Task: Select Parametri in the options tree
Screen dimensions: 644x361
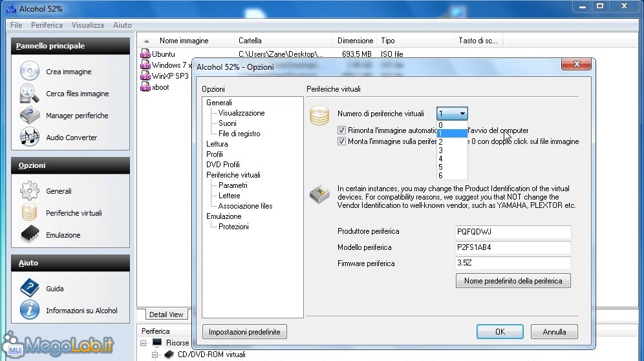Action: coord(233,185)
